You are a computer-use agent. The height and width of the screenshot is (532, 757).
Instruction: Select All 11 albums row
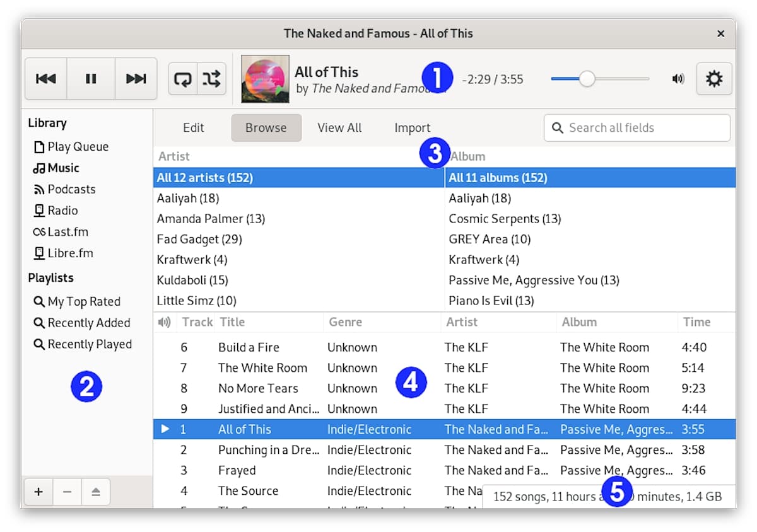[x=590, y=178]
